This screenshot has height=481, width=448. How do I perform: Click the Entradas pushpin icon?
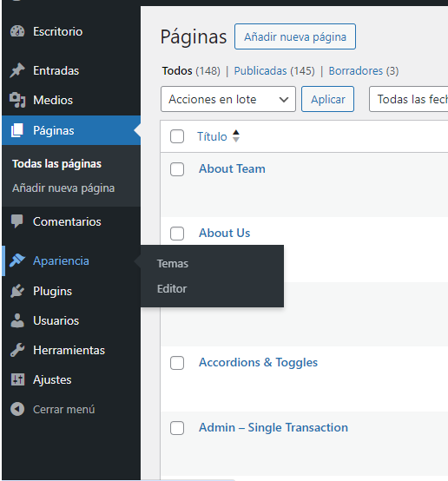tap(17, 70)
